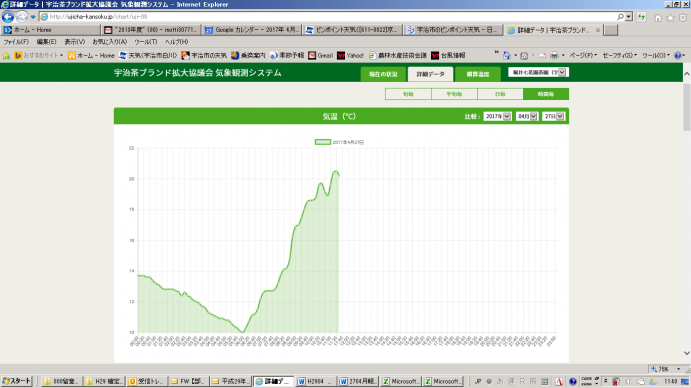Screen dimensions: 691x388
Task: Open the Gmail favorites bar link
Action: click(320, 56)
